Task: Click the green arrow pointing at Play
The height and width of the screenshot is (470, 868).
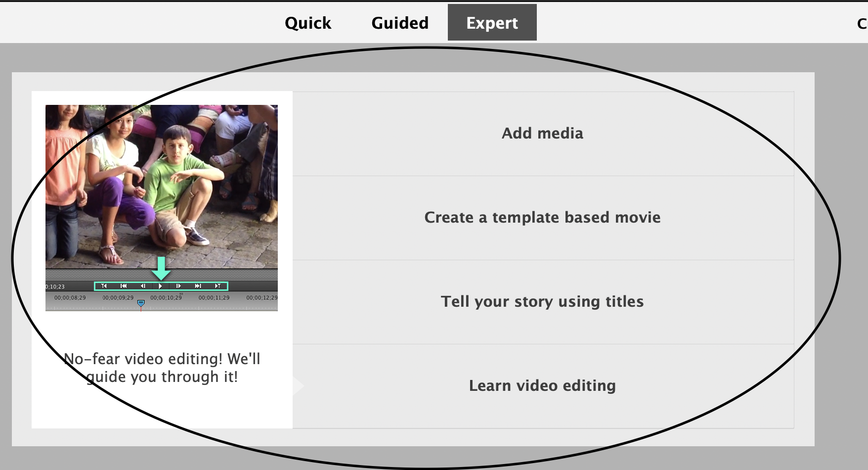Action: (161, 269)
